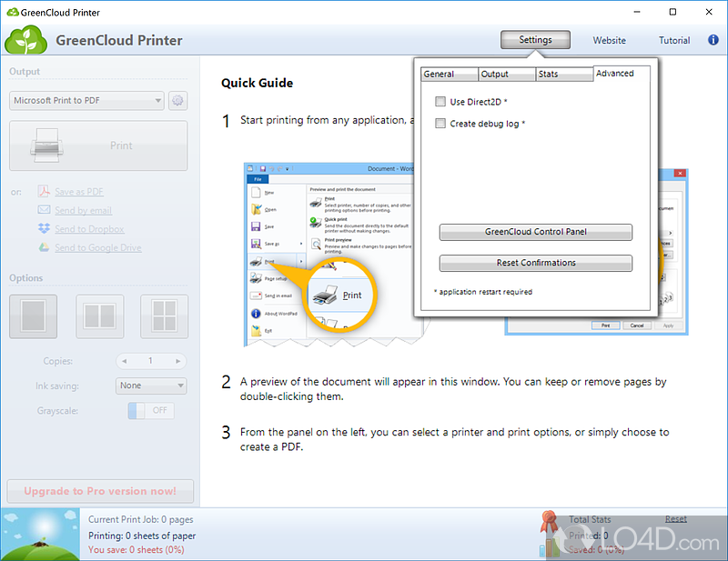The width and height of the screenshot is (728, 561).
Task: Open the Ink saving None dropdown
Action: click(151, 386)
